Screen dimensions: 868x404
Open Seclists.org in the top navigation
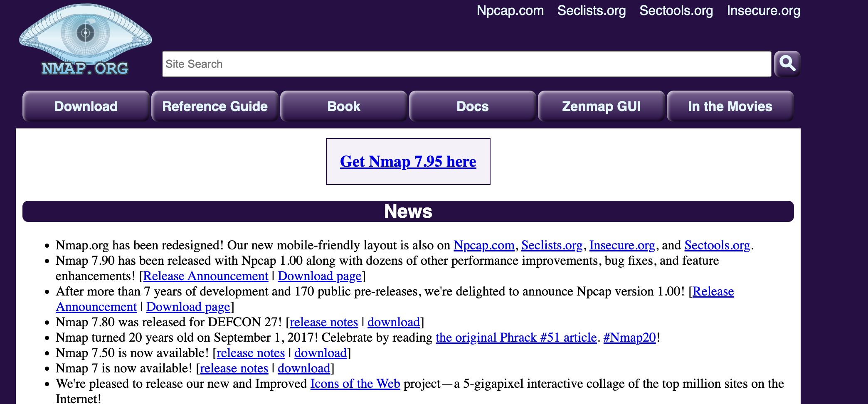pos(591,10)
